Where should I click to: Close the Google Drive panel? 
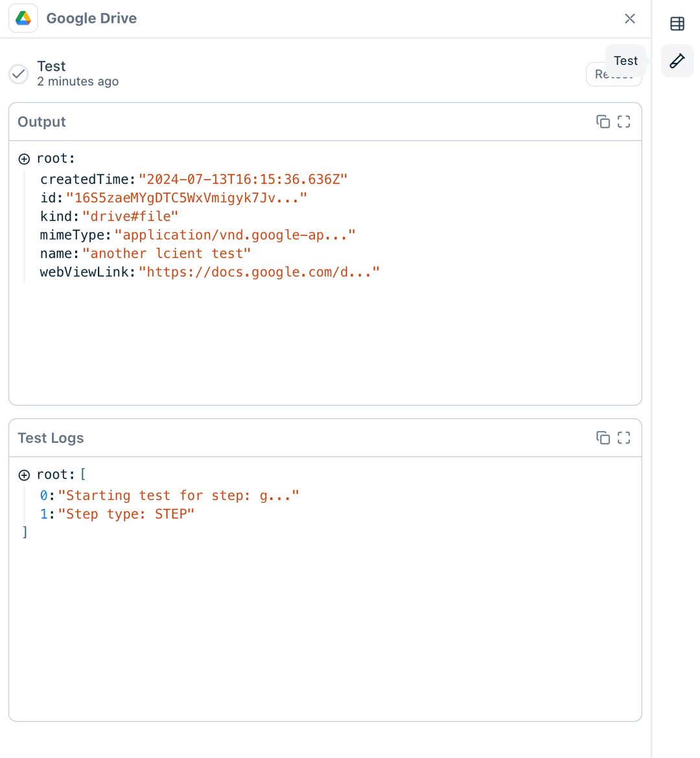coord(629,19)
